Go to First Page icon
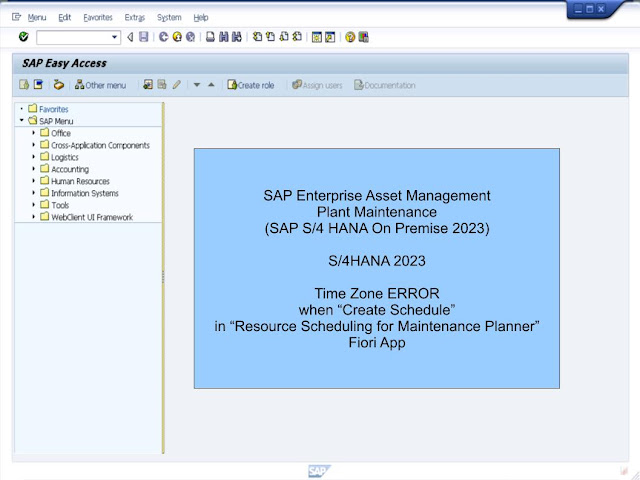The image size is (640, 480). (x=257, y=37)
